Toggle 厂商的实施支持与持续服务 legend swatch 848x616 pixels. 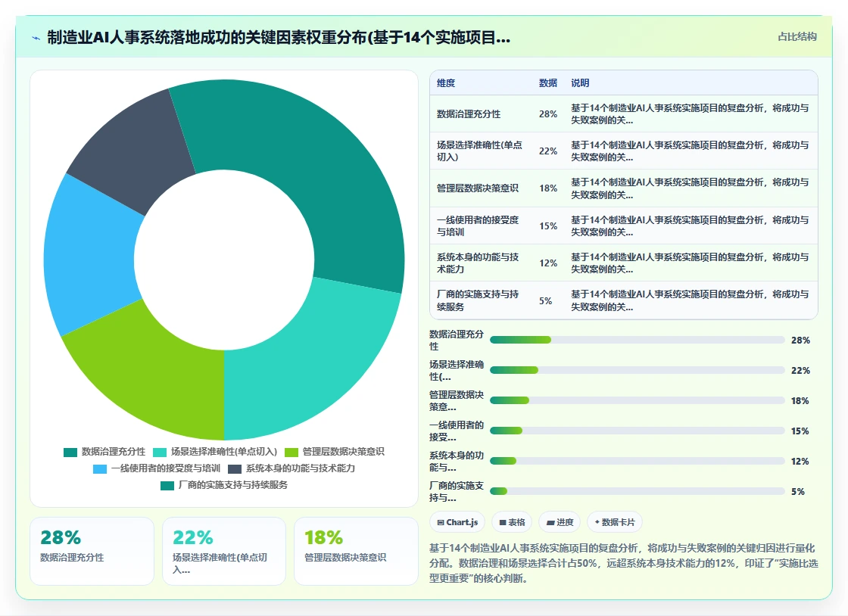(167, 486)
